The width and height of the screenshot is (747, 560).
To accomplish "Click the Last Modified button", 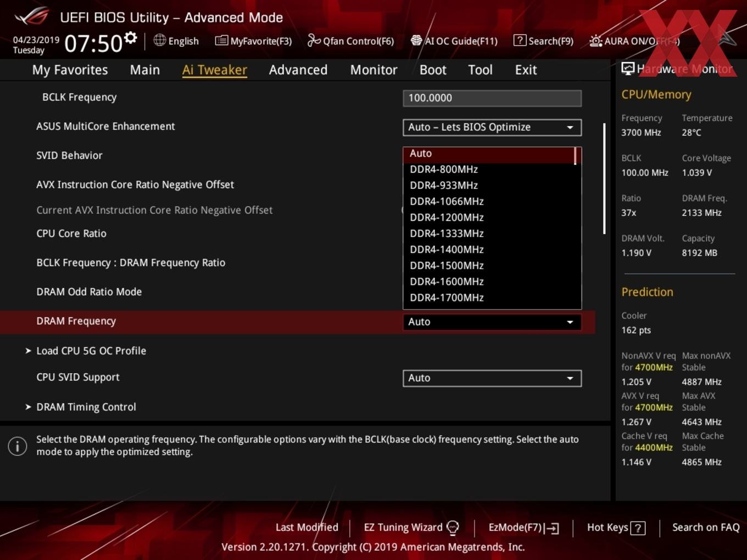I will click(306, 528).
